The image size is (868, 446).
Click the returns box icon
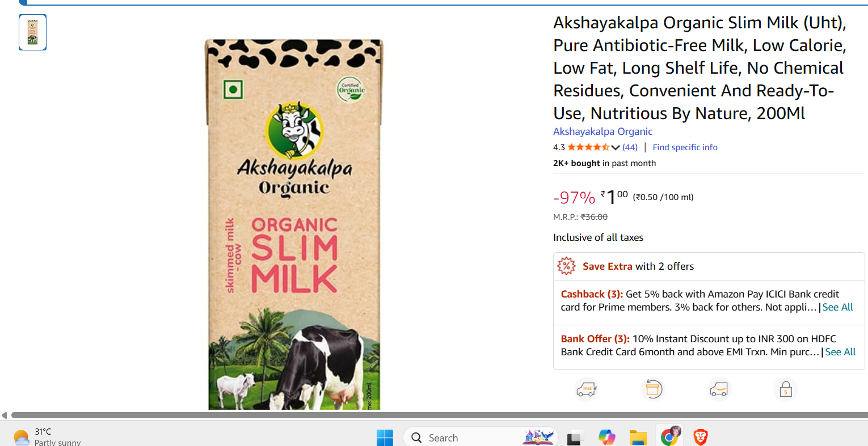[652, 389]
